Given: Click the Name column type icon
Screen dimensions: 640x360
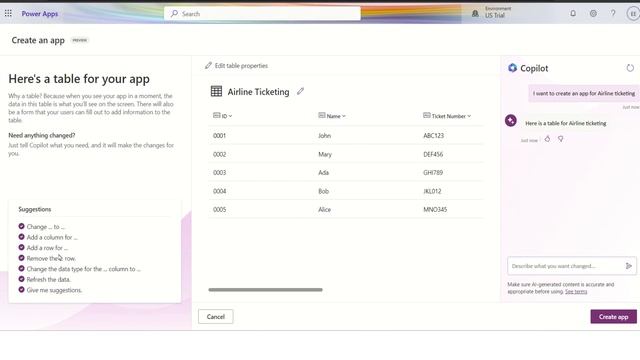Looking at the screenshot, I should pyautogui.click(x=322, y=116).
